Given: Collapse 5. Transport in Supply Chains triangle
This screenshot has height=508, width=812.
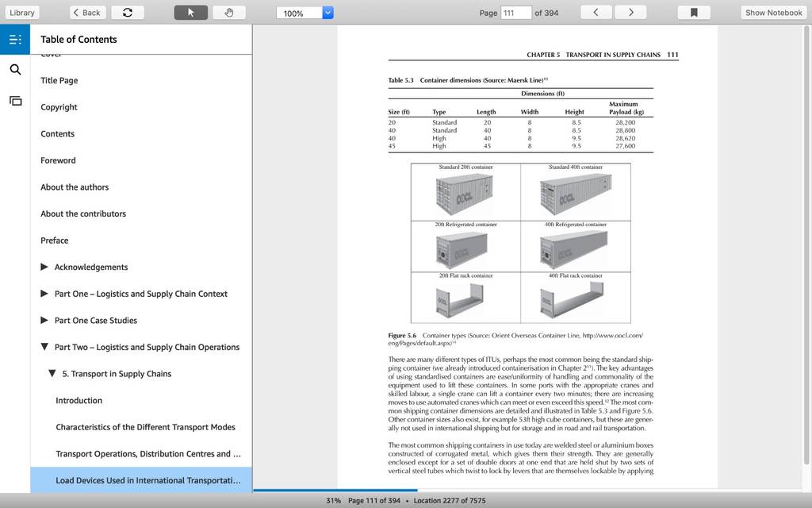Looking at the screenshot, I should [52, 373].
